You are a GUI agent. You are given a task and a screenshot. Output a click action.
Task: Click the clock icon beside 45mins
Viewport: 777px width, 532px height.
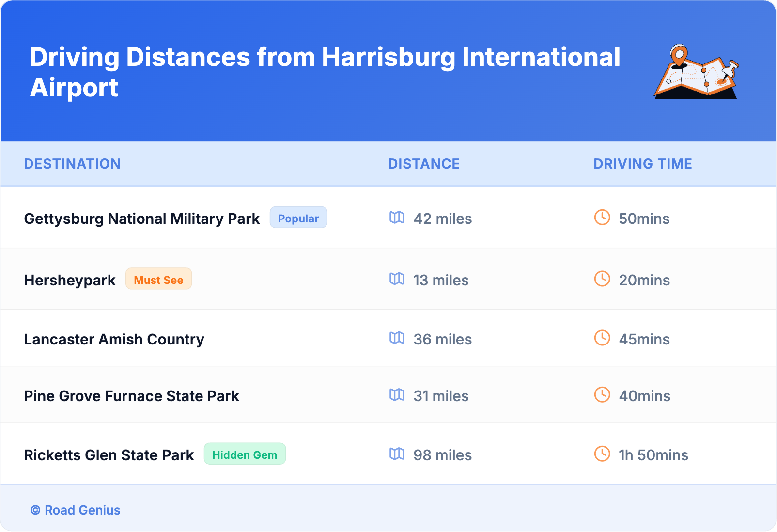tap(602, 338)
